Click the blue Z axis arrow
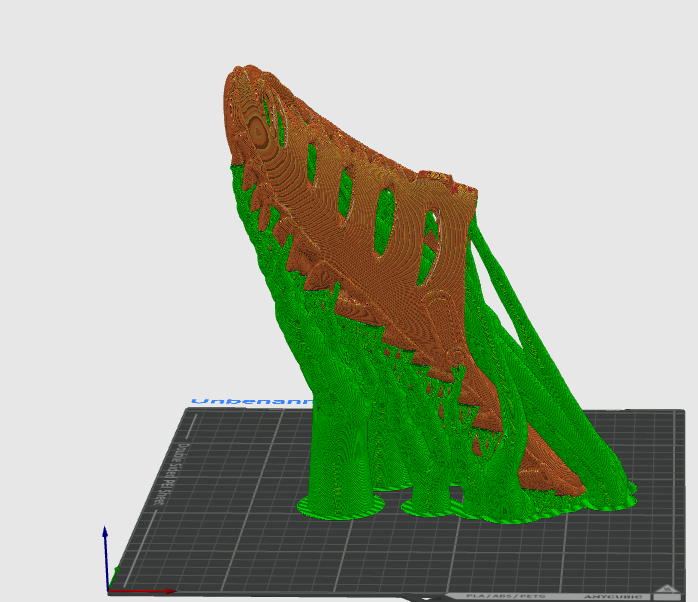 pos(106,557)
